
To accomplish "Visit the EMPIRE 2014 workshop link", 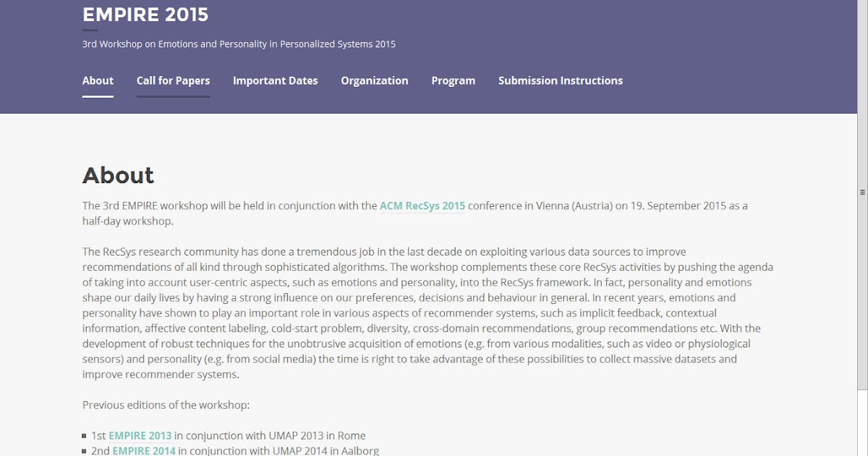I will pos(144,451).
